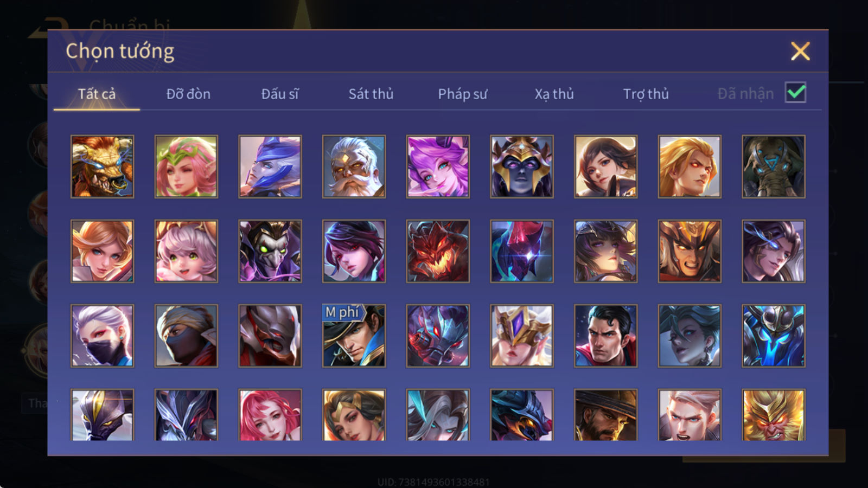Toggle the 'Đã nhận' checkbox
868x488 pixels.
(x=795, y=93)
